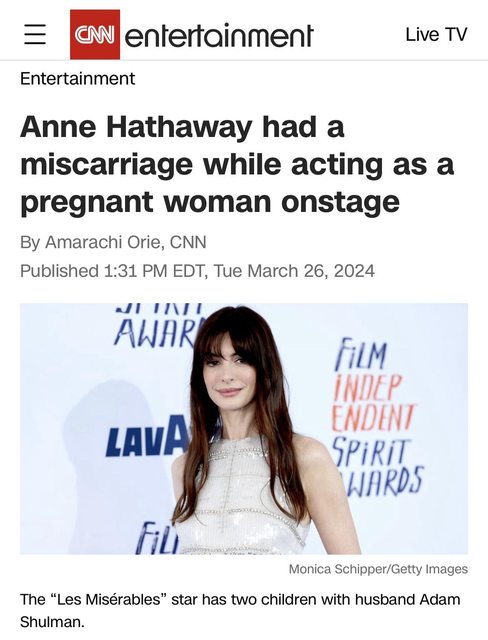Click the Film Independent Spirit Awards logo in photo
The height and width of the screenshot is (640, 488).
coord(376,417)
